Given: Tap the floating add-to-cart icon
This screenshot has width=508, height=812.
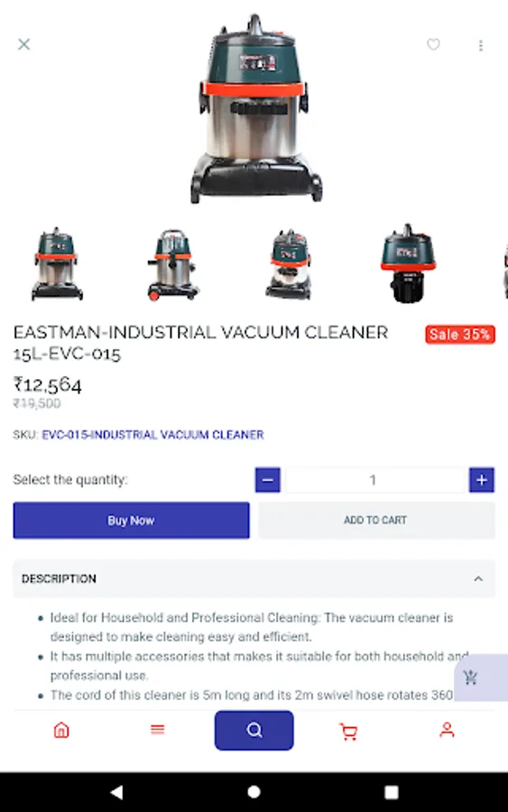Looking at the screenshot, I should pyautogui.click(x=470, y=678).
